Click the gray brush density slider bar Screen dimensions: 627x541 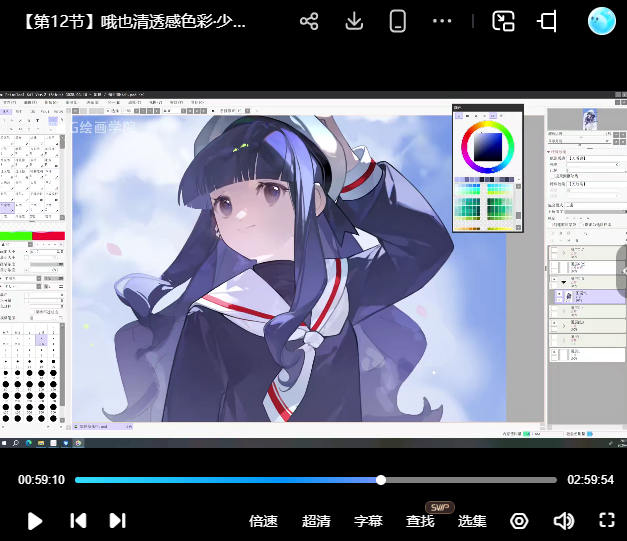46,264
